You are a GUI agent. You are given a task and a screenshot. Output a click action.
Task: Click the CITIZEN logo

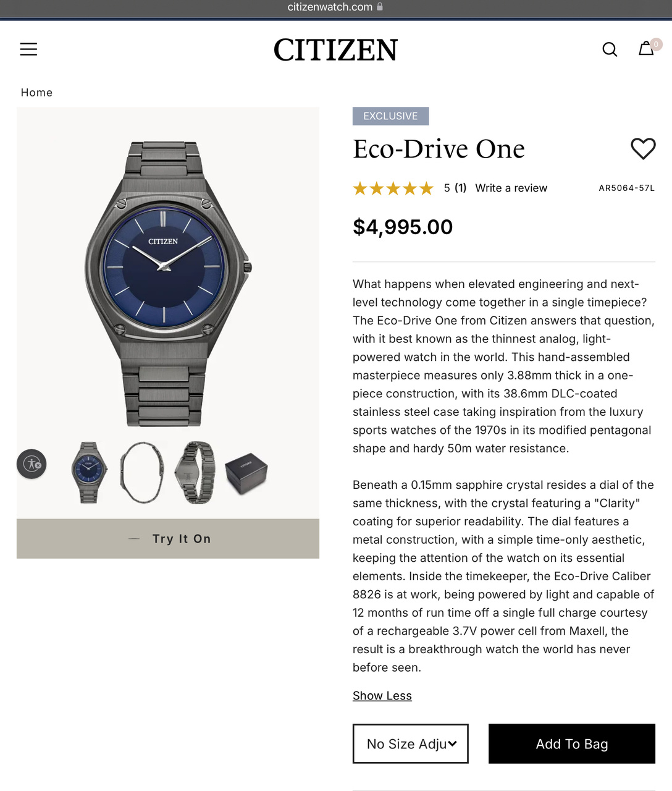335,50
